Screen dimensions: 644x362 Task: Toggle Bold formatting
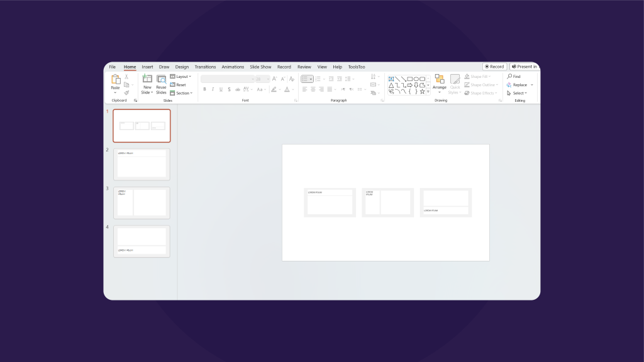(204, 89)
